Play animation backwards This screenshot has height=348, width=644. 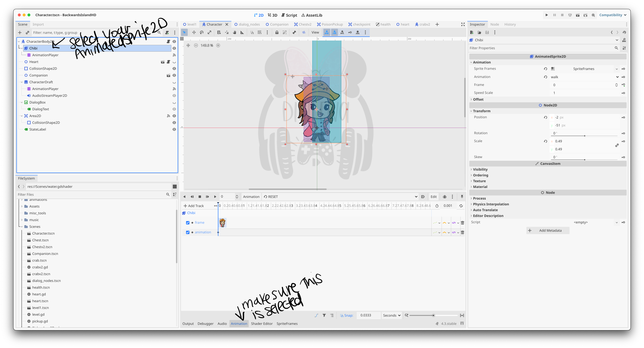[x=185, y=197]
